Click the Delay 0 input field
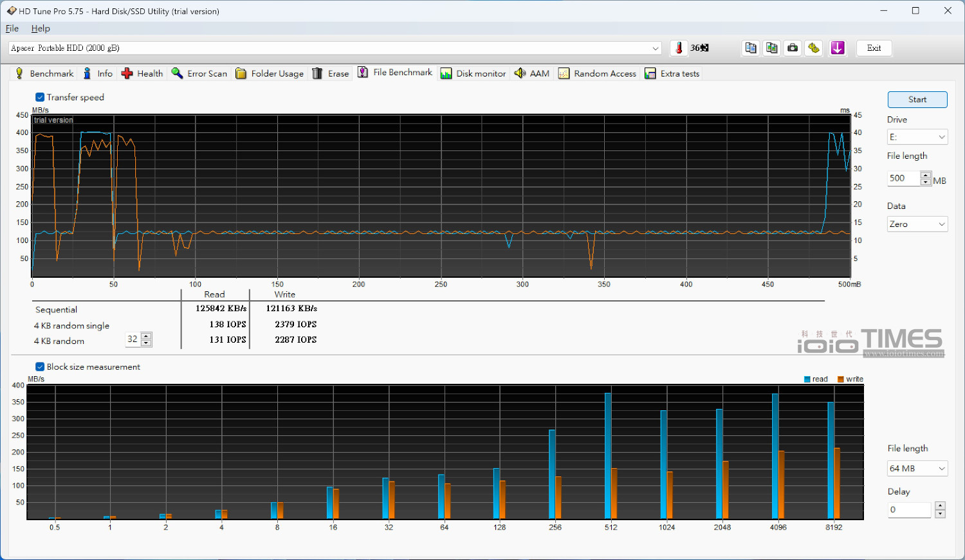The image size is (965, 560). (910, 510)
